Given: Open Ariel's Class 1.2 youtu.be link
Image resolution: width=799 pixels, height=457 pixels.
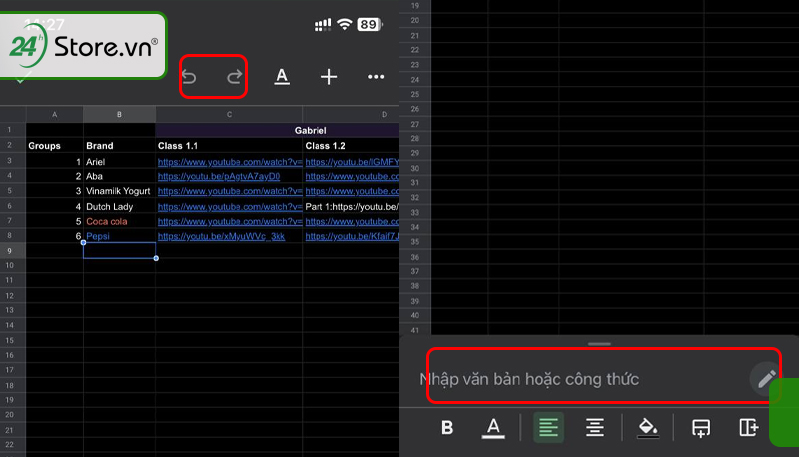Looking at the screenshot, I should pyautogui.click(x=352, y=162).
